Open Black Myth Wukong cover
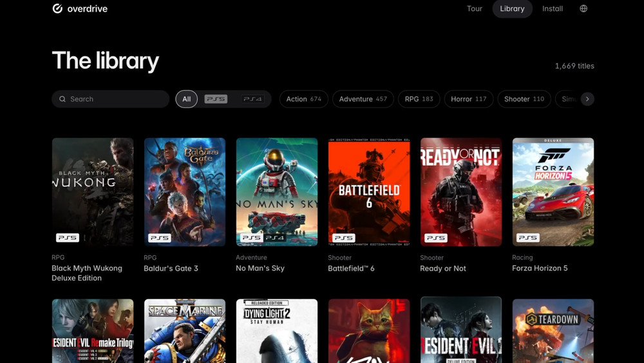Image resolution: width=644 pixels, height=363 pixels. pos(93,192)
